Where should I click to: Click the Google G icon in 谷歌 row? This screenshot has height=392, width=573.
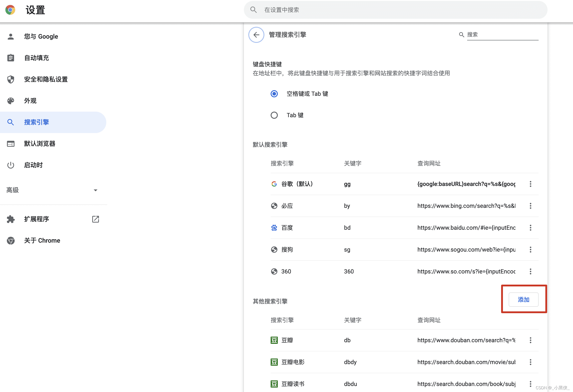(x=274, y=184)
